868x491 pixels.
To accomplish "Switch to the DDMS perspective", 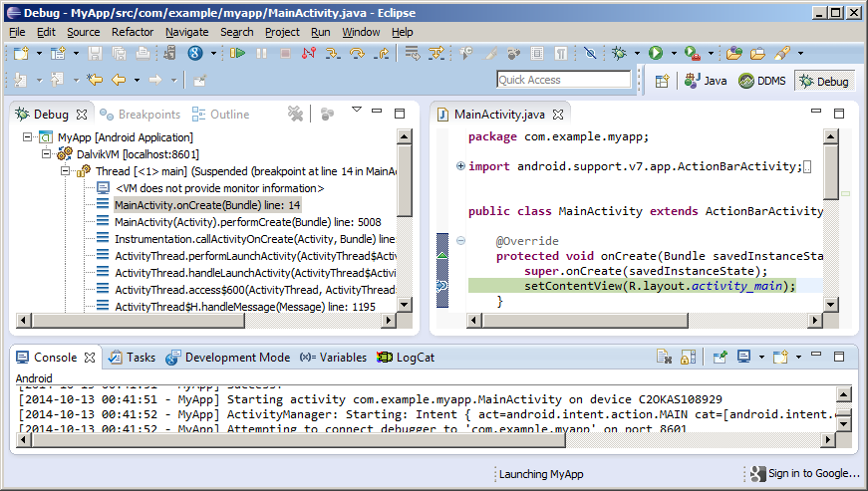I will pos(762,81).
